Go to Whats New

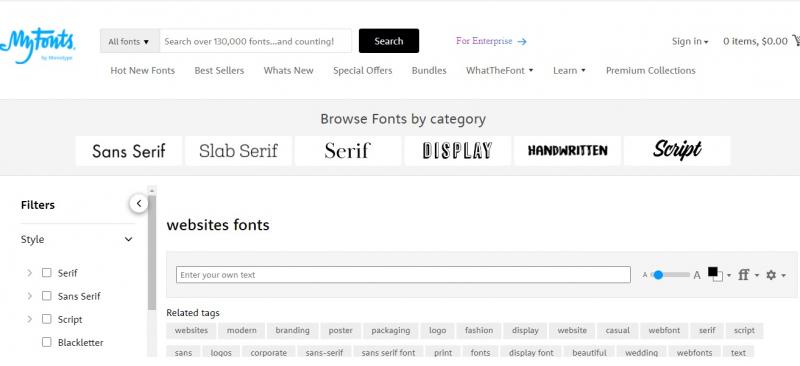(288, 70)
